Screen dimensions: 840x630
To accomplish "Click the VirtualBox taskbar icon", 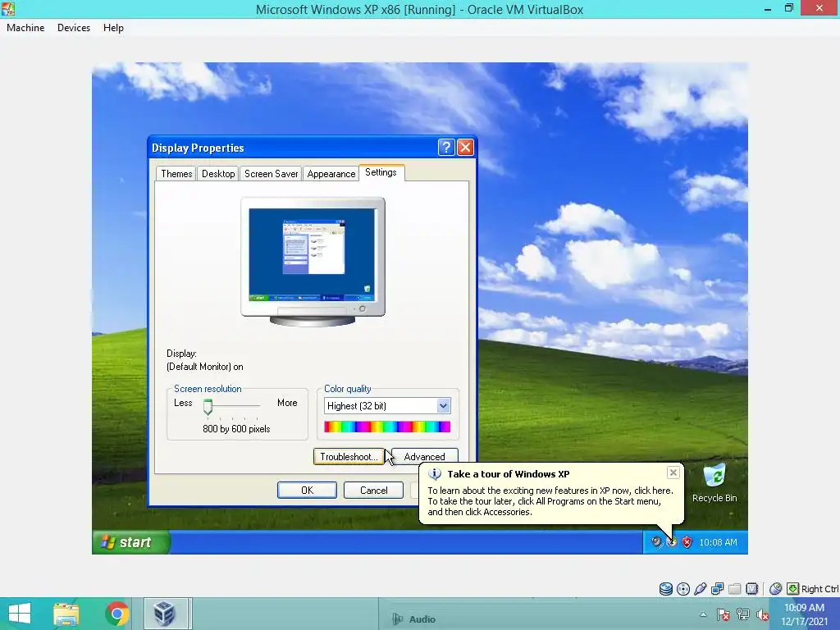I will tap(166, 614).
